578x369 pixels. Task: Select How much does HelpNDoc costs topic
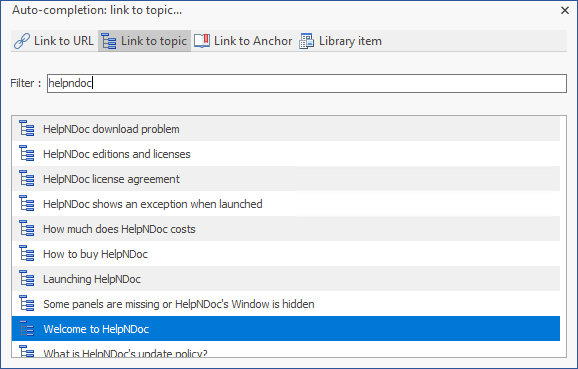point(286,229)
